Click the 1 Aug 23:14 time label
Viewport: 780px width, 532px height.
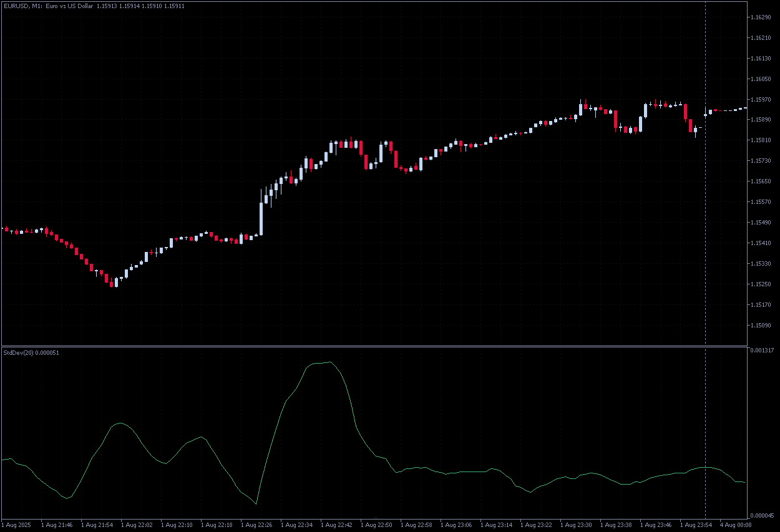click(x=495, y=525)
